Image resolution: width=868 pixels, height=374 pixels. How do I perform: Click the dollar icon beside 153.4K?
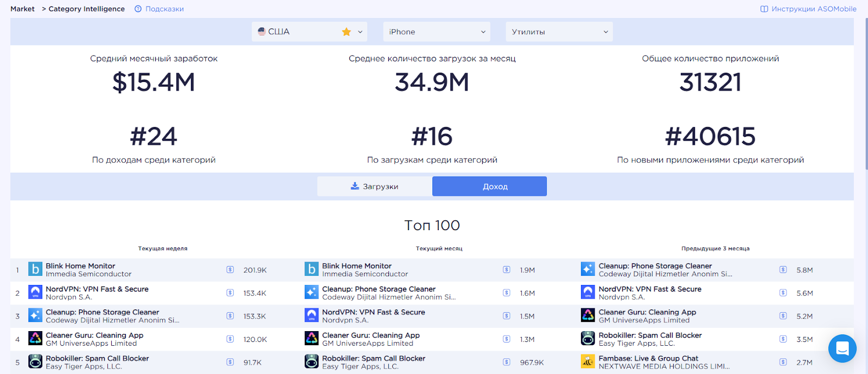click(x=230, y=293)
